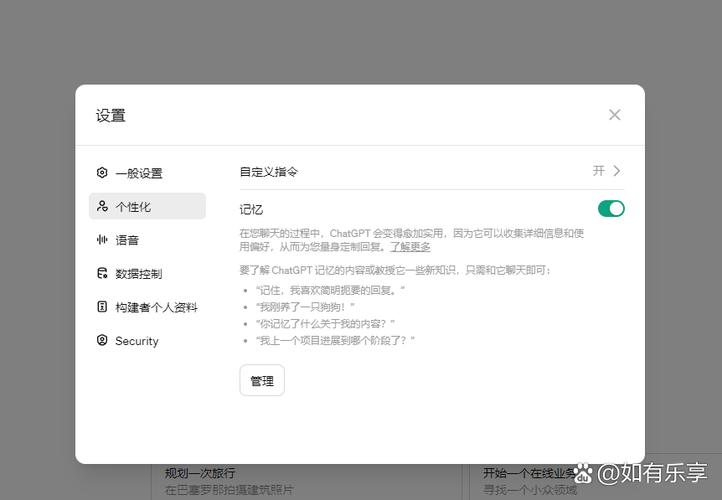Click the 设置 dialog title
This screenshot has height=500, width=722.
click(x=111, y=115)
